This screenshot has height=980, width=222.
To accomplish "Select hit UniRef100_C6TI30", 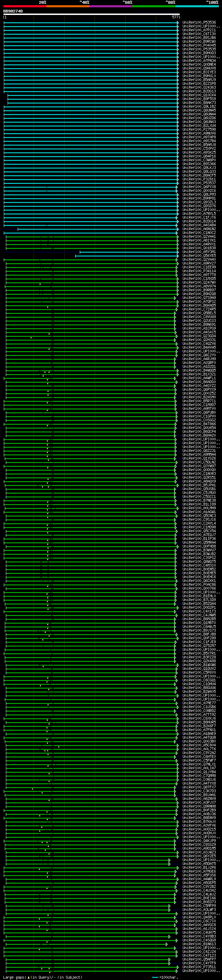I will click(199, 34).
